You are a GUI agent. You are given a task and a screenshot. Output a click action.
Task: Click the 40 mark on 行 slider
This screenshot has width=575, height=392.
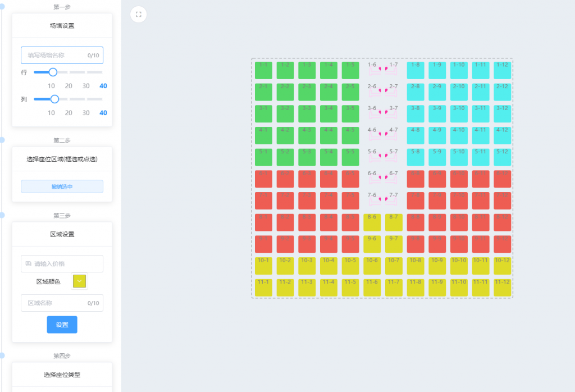[103, 86]
